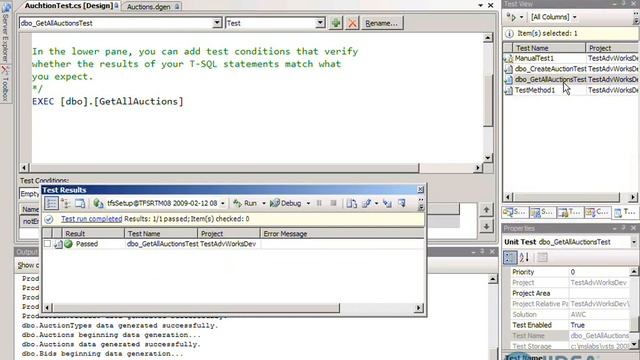
Task: Open the All Columns filter dropdown
Action: (x=575, y=17)
